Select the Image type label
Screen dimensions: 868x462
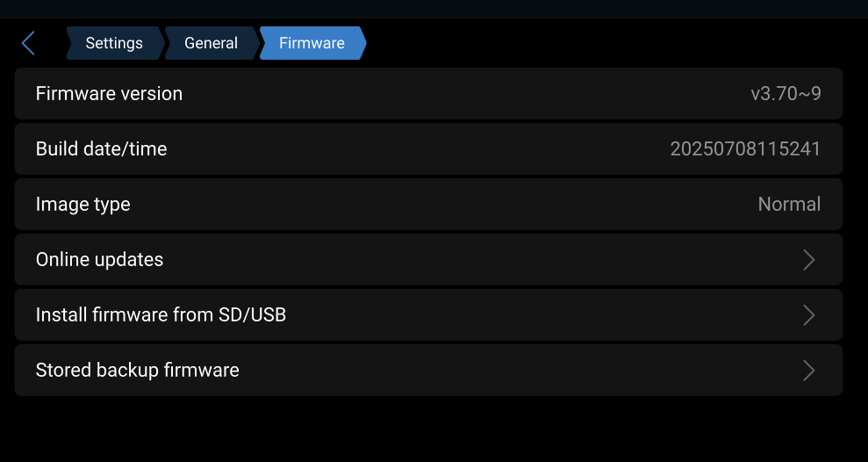coord(82,205)
